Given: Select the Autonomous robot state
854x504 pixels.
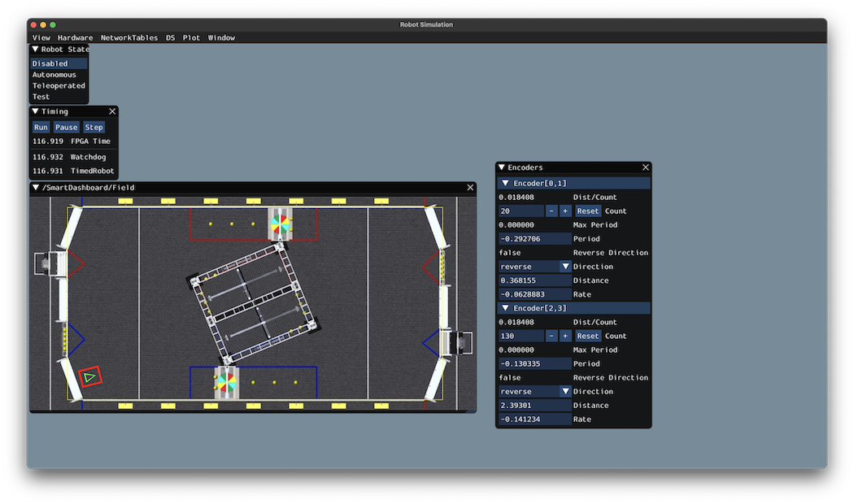Looking at the screenshot, I should pos(54,75).
